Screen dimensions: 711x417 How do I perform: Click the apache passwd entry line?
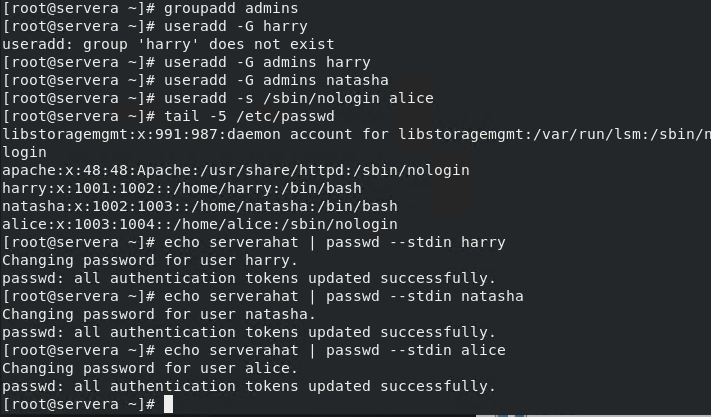tap(235, 171)
